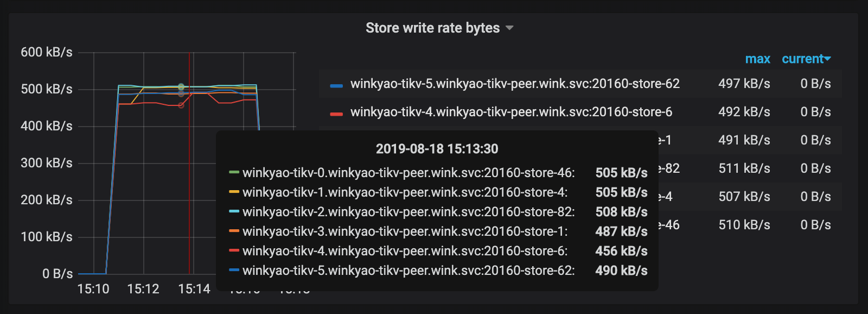Viewport: 868px width, 314px height.
Task: Toggle the partly hidden legend entry ending "-46"
Action: 669,225
